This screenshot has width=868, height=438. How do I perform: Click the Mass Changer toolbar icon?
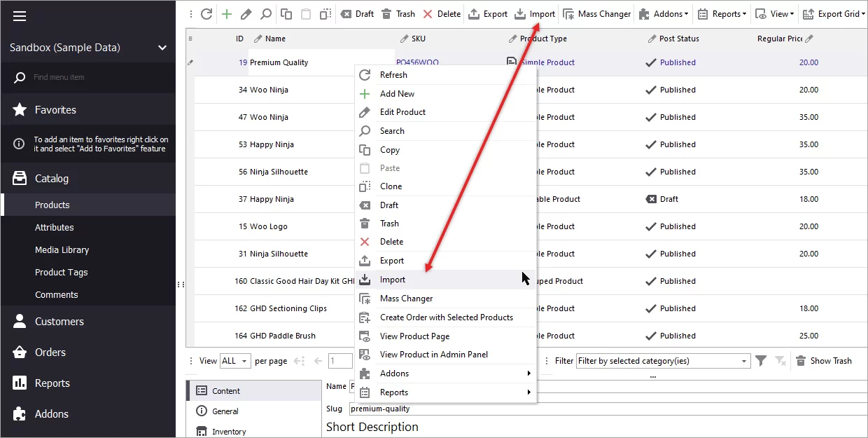tap(596, 13)
